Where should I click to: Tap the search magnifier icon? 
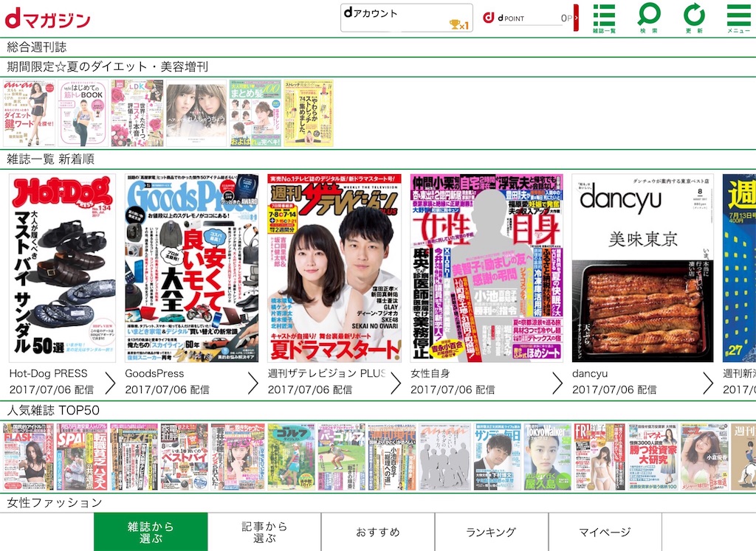pyautogui.click(x=648, y=18)
